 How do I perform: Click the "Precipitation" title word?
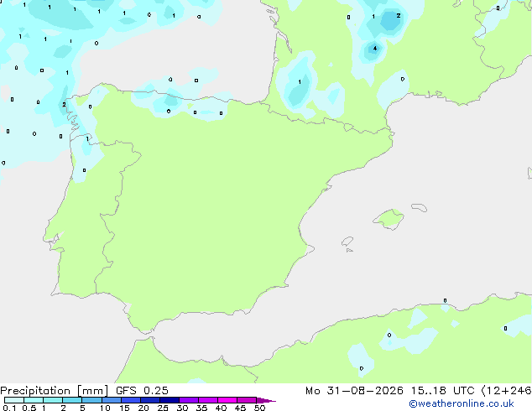[35, 391]
